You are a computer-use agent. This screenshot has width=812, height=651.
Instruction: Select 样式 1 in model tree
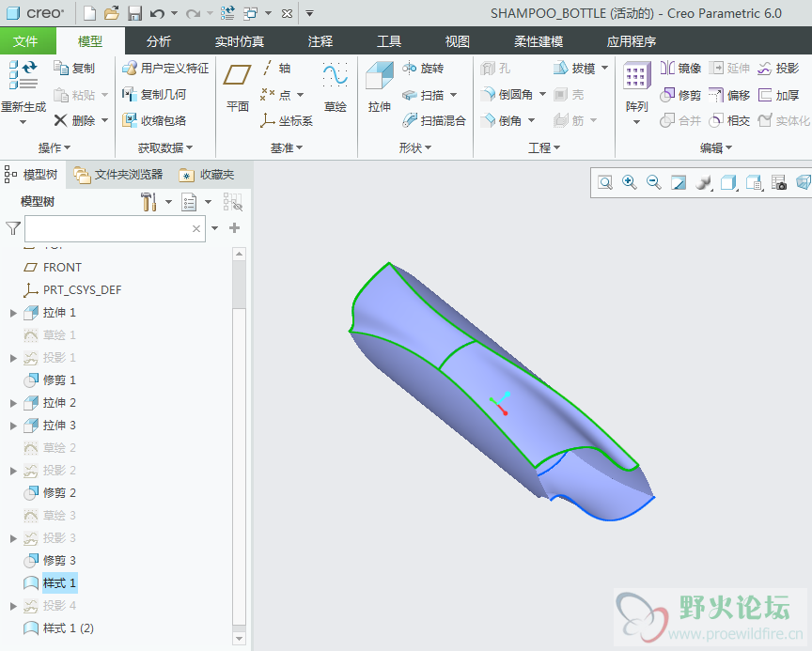50,583
